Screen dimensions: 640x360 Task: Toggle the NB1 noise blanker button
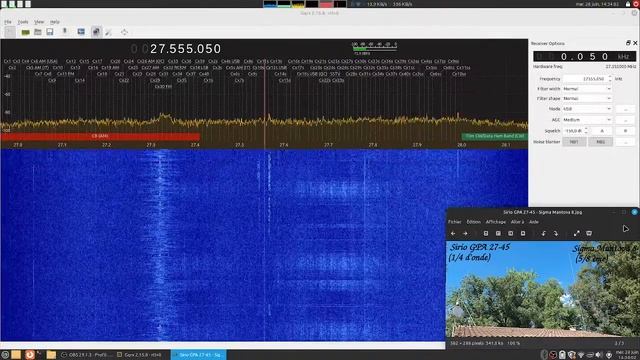click(x=574, y=142)
